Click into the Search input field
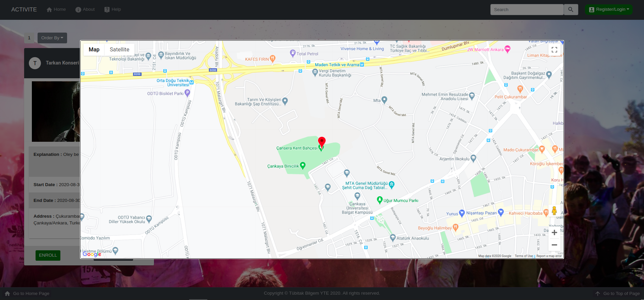The image size is (644, 300). [527, 9]
